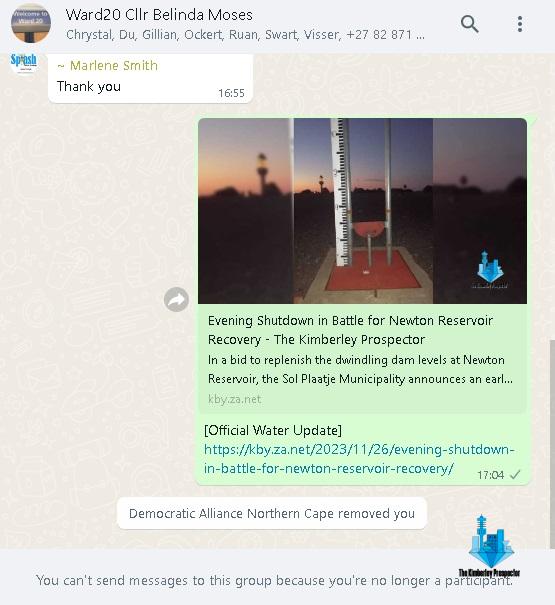The image size is (555, 605).
Task: Click the 'Democratic Alliance Northern Cape removed you' notice
Action: point(272,514)
